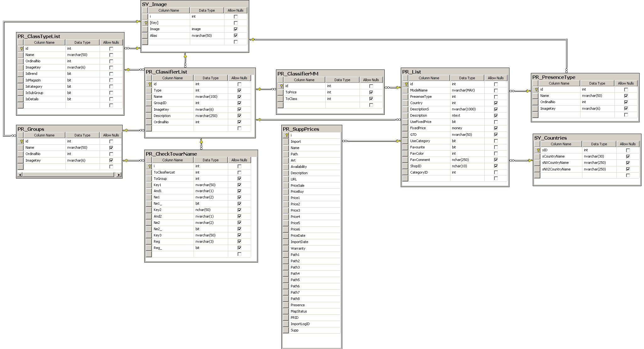
Task: Check Allow Nulls for IsBrend in PR_ClassTypeList
Action: [111, 74]
